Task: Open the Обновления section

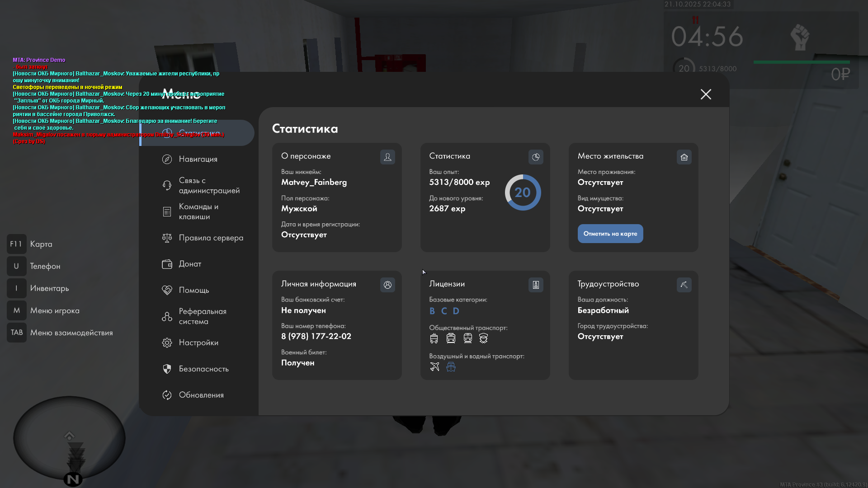Action: 201,395
